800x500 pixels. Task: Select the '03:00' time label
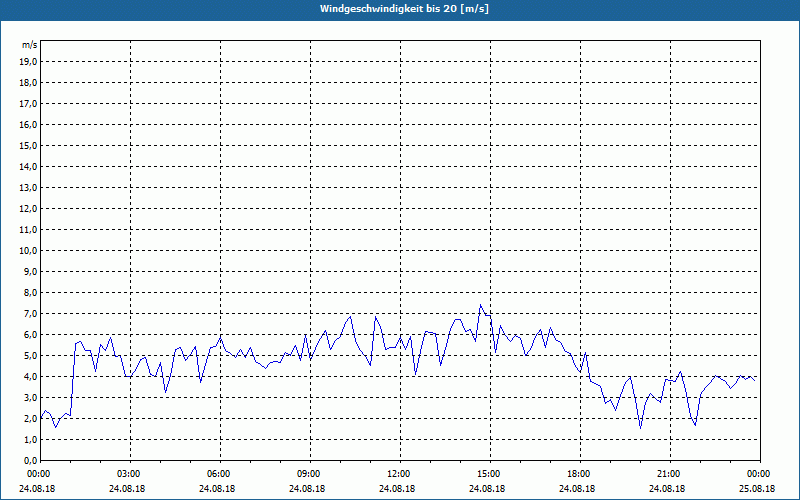pos(130,474)
